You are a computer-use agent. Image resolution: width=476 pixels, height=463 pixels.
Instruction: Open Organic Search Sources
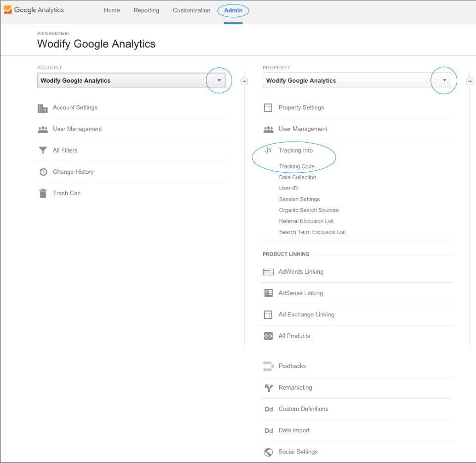coord(309,210)
